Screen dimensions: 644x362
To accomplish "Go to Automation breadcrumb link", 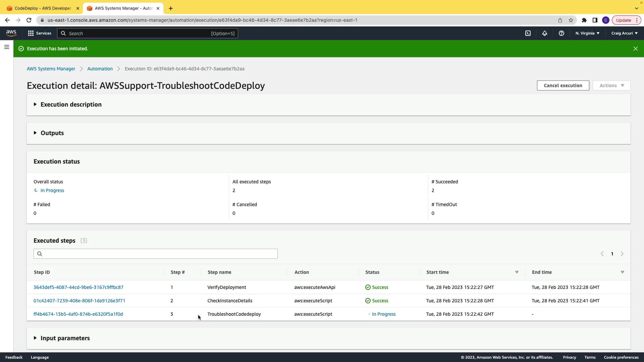I will tap(100, 69).
